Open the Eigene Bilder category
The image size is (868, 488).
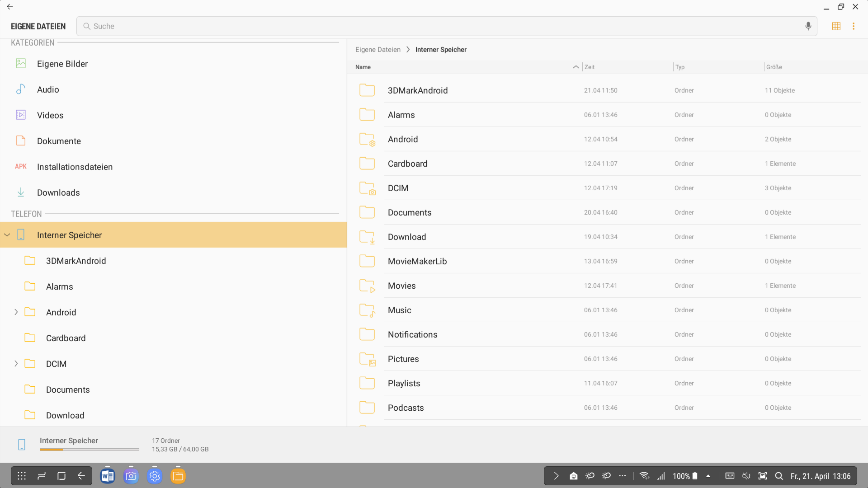click(x=62, y=64)
